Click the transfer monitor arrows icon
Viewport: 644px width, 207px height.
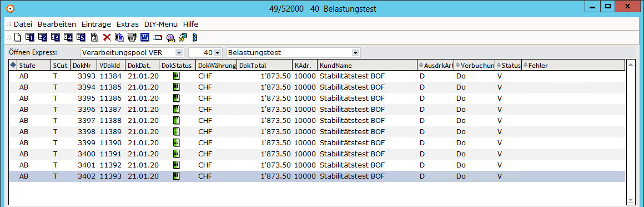coord(183,38)
